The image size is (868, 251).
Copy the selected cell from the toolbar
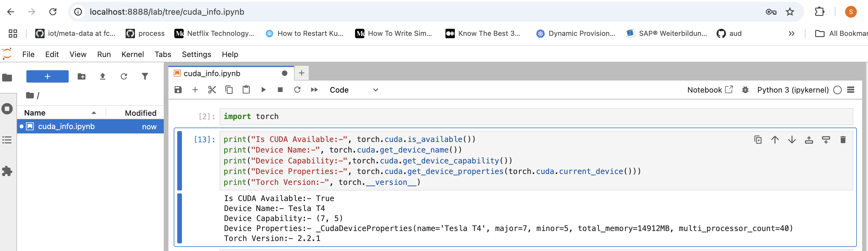pyautogui.click(x=229, y=90)
